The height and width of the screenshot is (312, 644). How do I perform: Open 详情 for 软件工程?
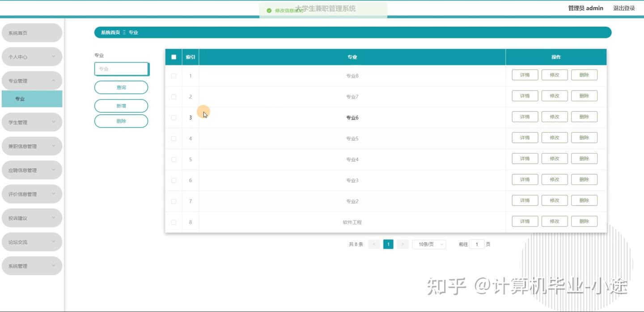525,221
